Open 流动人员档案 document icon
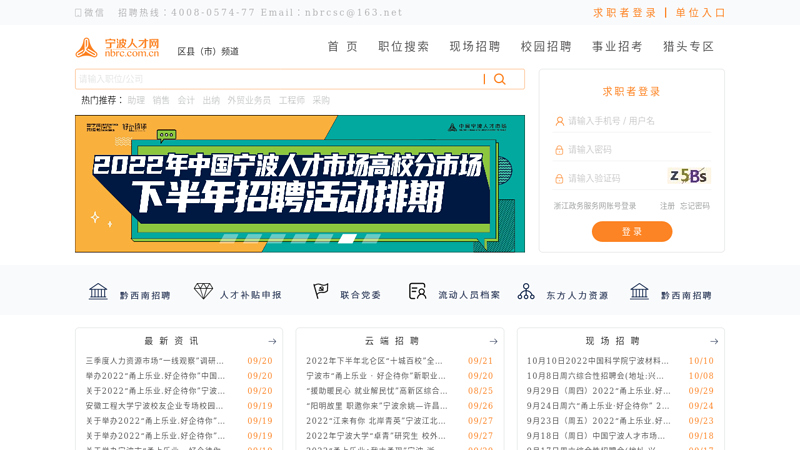The width and height of the screenshot is (800, 450). coord(417,291)
